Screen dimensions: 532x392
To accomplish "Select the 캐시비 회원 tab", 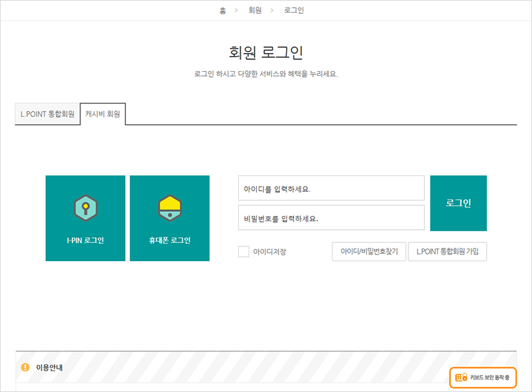I will coord(102,114).
